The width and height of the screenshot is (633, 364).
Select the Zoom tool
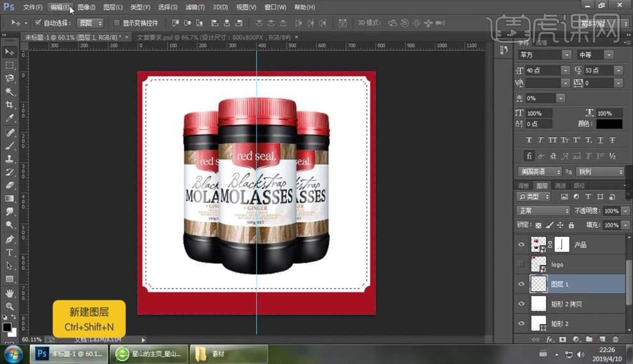(10, 307)
